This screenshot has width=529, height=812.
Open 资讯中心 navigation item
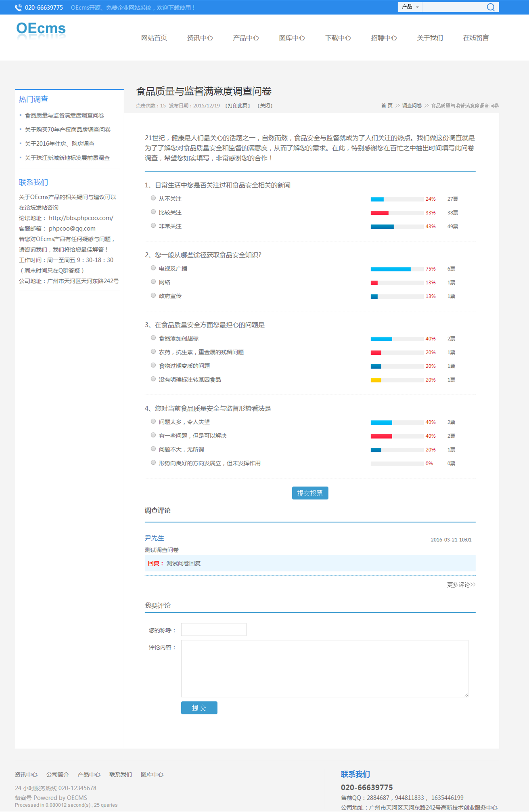click(200, 38)
